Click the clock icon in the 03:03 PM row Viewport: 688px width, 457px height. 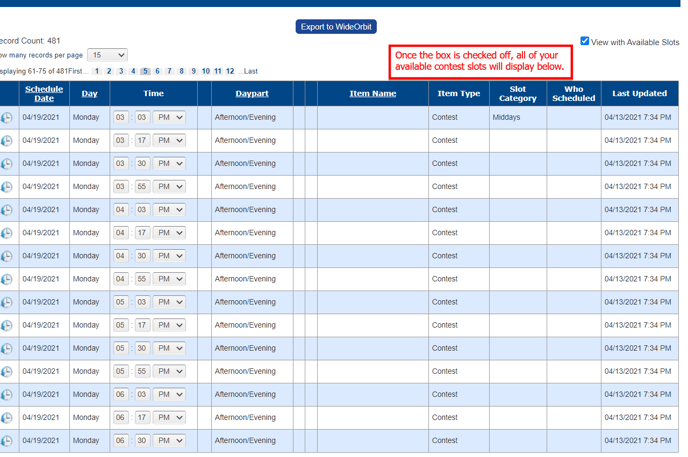(7, 118)
